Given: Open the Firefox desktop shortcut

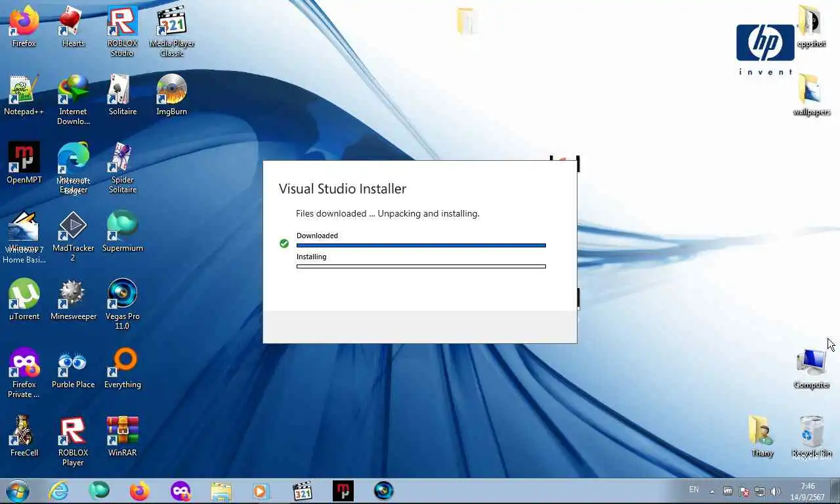Looking at the screenshot, I should click(24, 26).
